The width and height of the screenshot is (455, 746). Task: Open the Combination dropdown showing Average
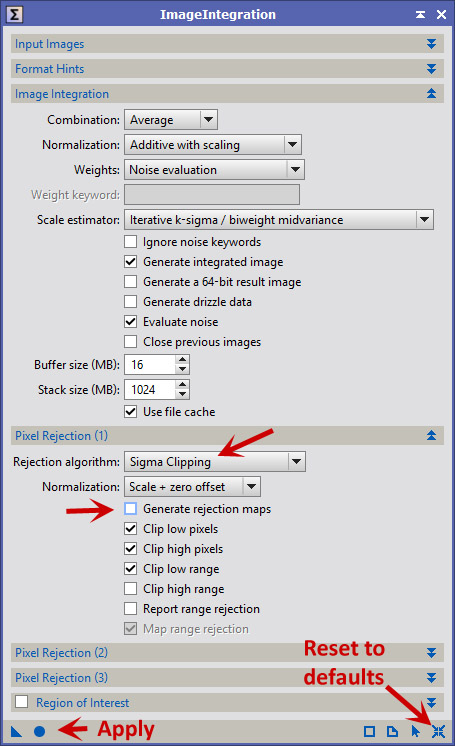click(x=171, y=119)
